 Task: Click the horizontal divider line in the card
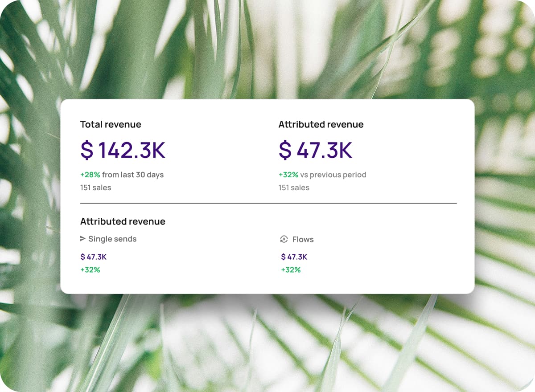[x=268, y=204]
